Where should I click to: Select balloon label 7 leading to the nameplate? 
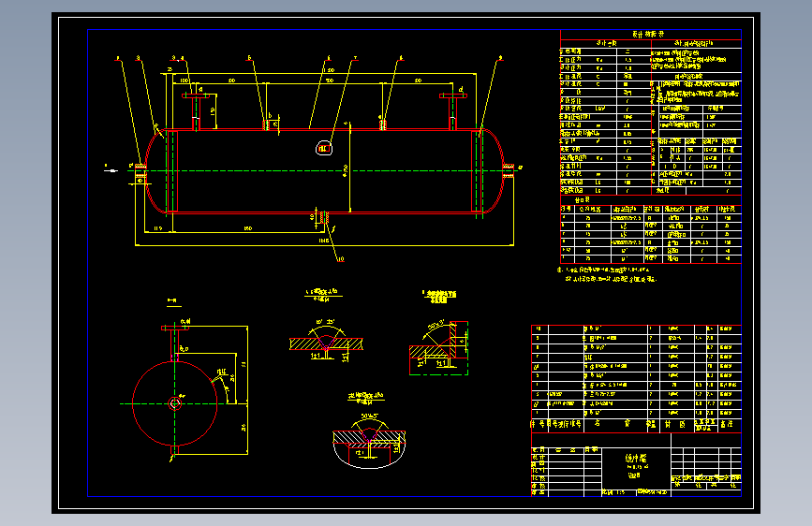tap(355, 58)
